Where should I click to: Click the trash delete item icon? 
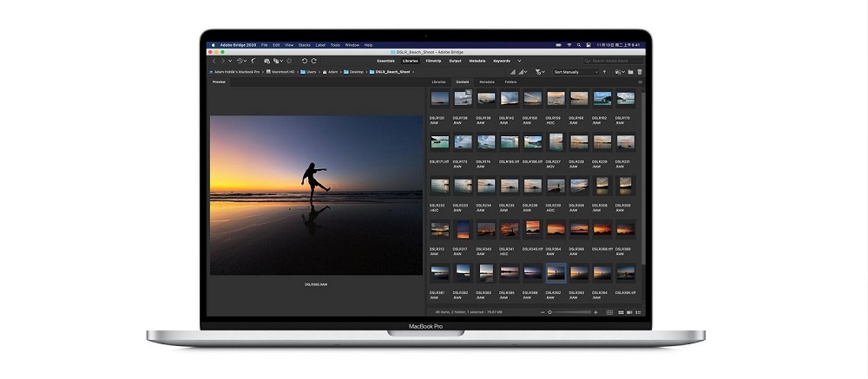pyautogui.click(x=640, y=72)
